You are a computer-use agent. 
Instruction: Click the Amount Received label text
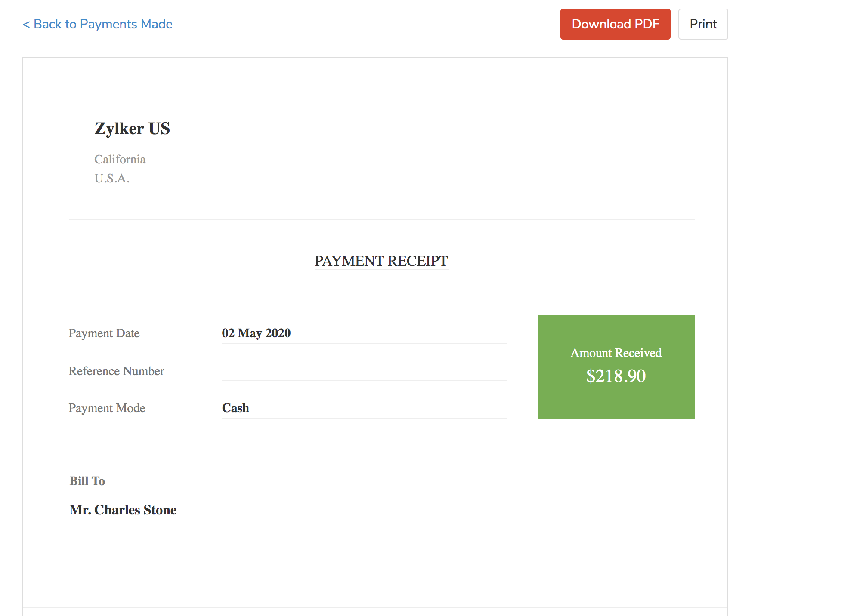[x=616, y=353]
